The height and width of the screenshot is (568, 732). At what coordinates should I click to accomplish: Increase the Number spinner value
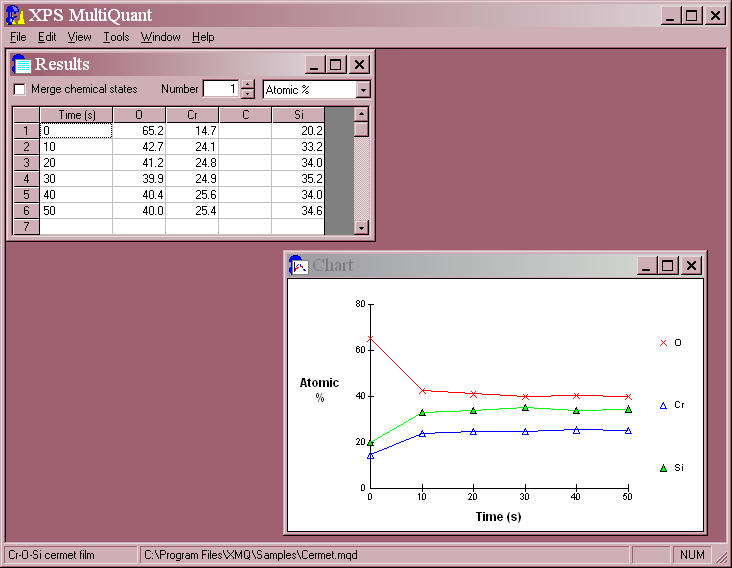[248, 84]
